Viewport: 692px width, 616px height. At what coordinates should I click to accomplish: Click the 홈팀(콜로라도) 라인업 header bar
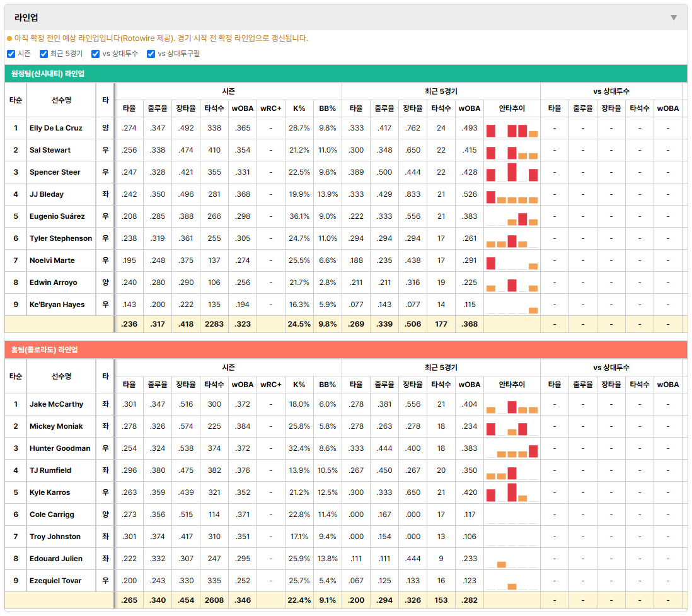pyautogui.click(x=346, y=350)
